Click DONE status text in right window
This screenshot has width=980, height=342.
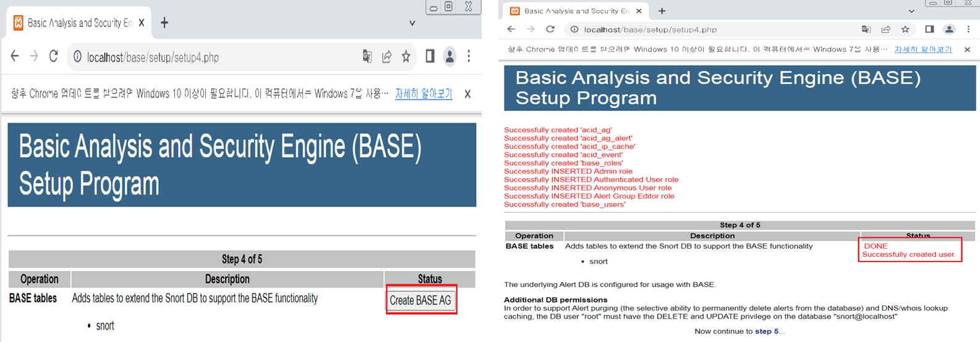[x=876, y=246]
